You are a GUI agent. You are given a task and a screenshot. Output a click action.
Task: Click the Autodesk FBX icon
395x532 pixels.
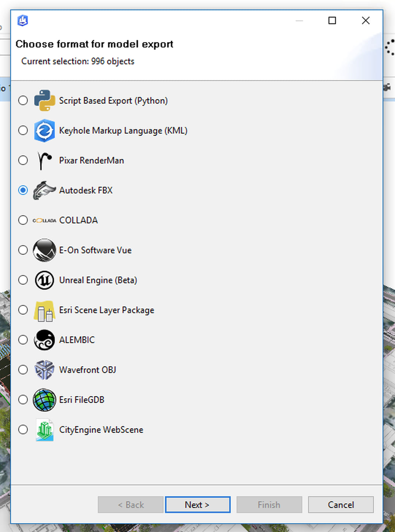(45, 190)
